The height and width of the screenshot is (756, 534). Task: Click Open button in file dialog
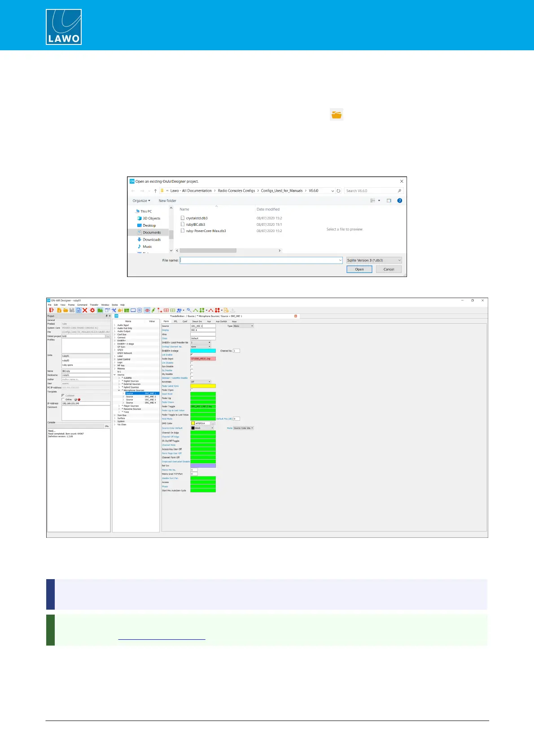[x=359, y=269]
